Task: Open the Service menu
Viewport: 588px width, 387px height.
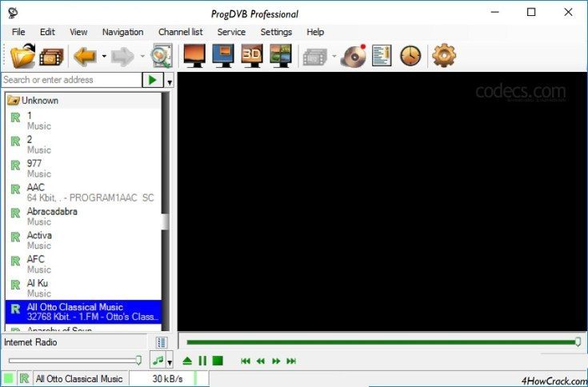Action: pos(231,32)
